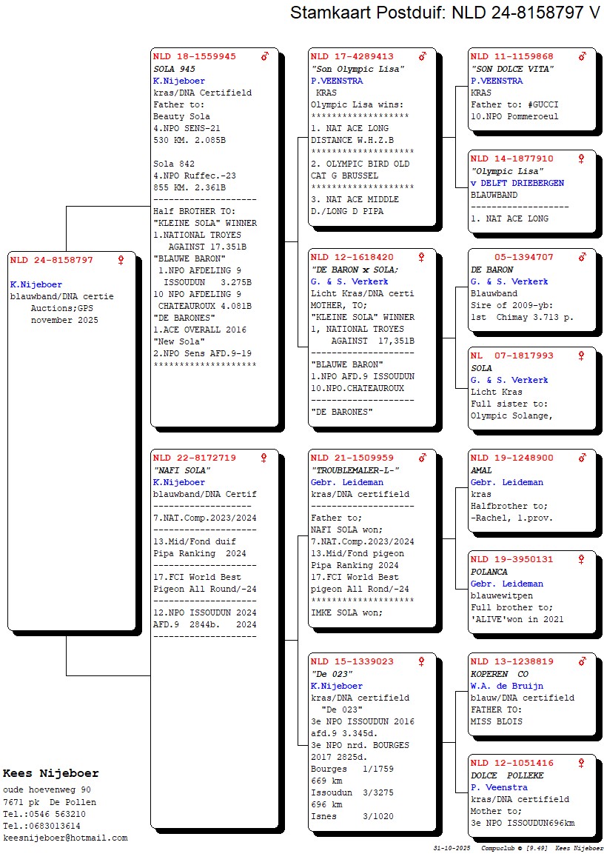604x868 pixels.
Task: Click female symbol on De 023 card
Action: (x=422, y=661)
